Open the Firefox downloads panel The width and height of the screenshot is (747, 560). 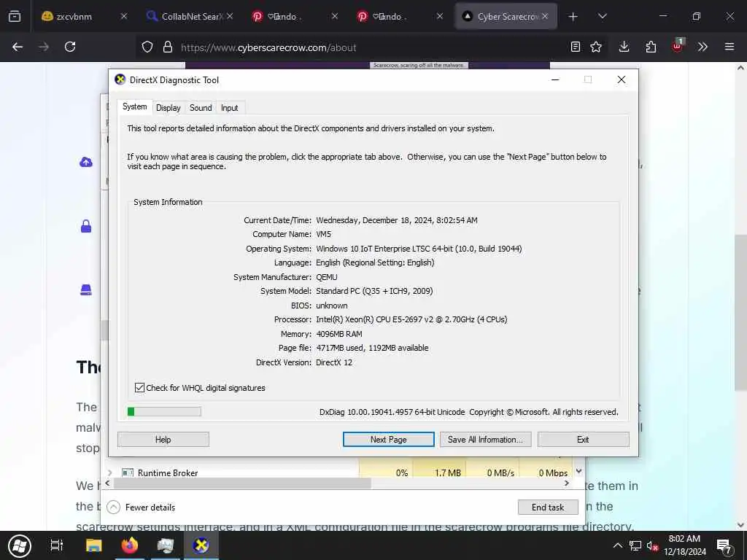[624, 47]
